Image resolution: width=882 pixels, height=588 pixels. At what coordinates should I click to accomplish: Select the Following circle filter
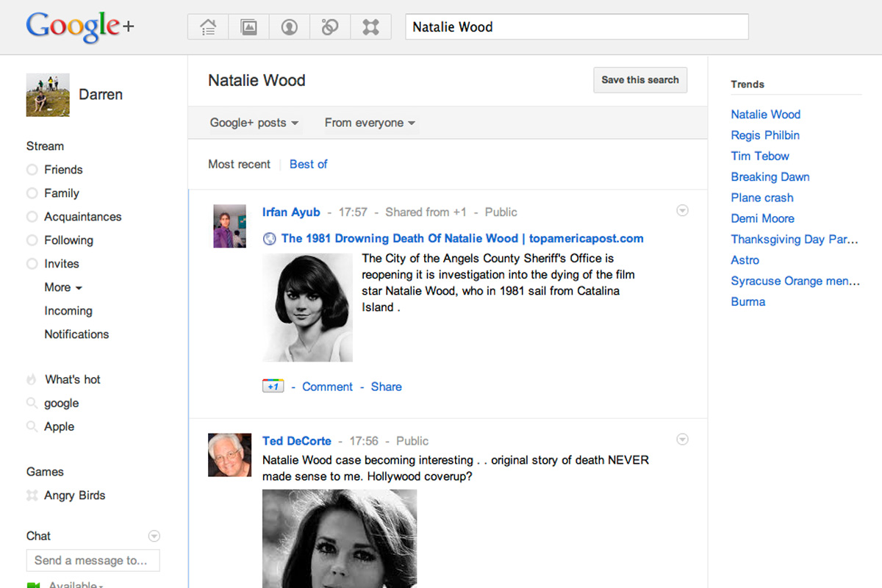point(68,240)
